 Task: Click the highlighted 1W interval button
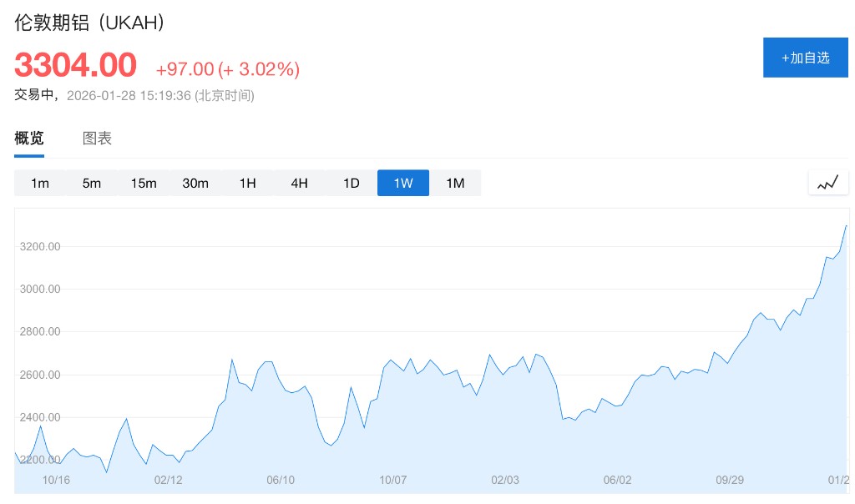pyautogui.click(x=403, y=183)
